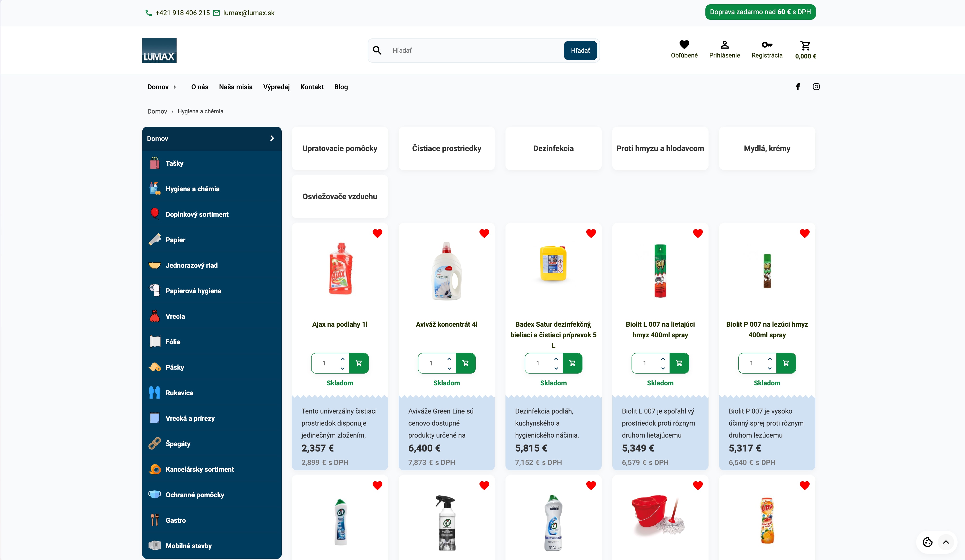Increase quantity for Badex Satur 5 L
965x560 pixels.
tap(556, 359)
